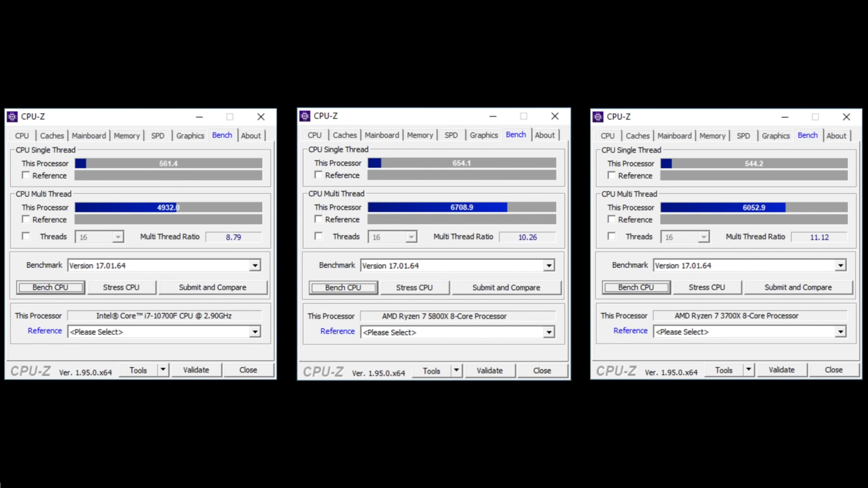The image size is (868, 488).
Task: Open the Mainboard tab in Ryzen 5800X window
Action: 382,135
